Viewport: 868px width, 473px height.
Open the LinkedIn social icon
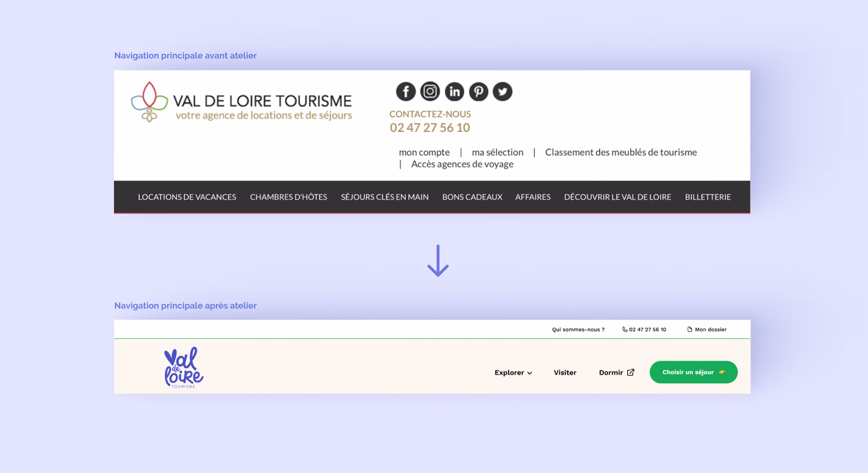454,91
